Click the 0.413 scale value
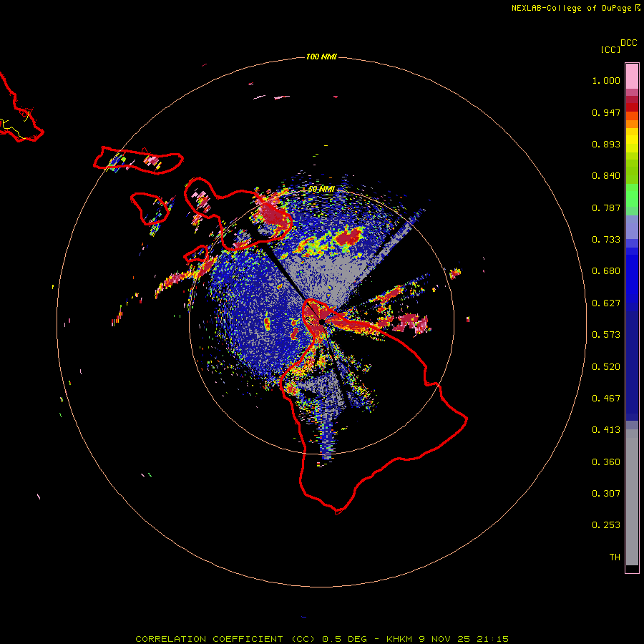The image size is (644, 644). click(x=606, y=430)
